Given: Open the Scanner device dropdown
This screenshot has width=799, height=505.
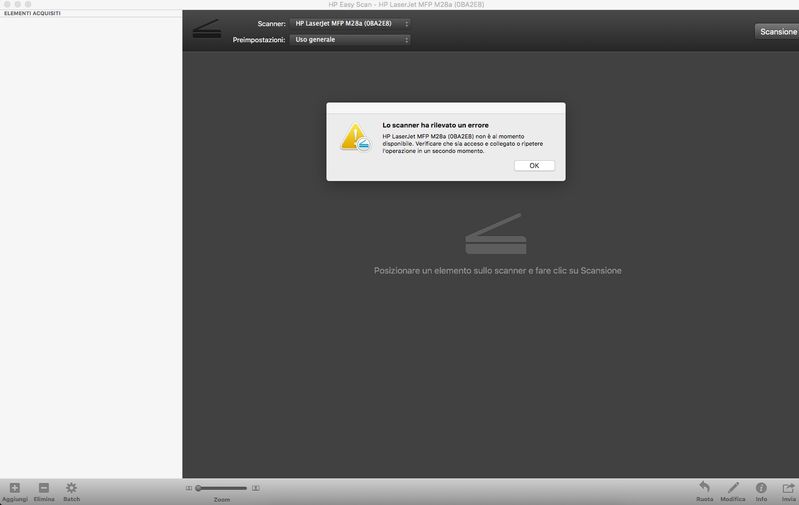Looking at the screenshot, I should [350, 23].
